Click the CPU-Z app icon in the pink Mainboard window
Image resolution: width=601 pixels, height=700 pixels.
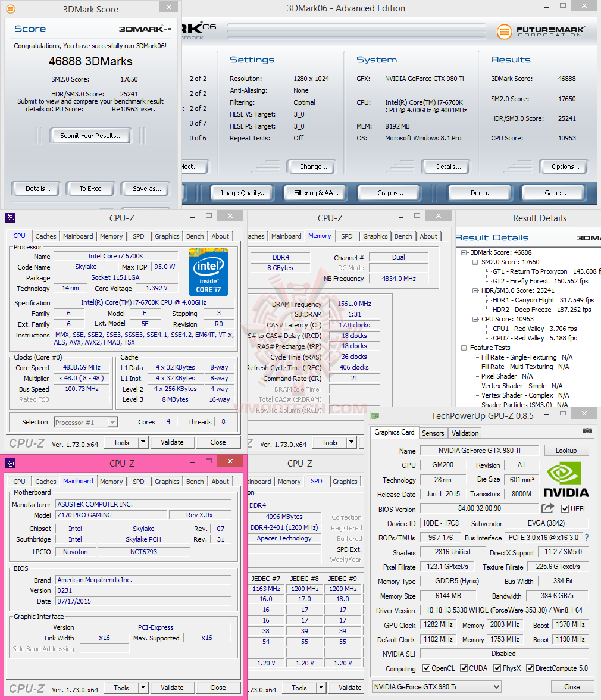coord(10,463)
